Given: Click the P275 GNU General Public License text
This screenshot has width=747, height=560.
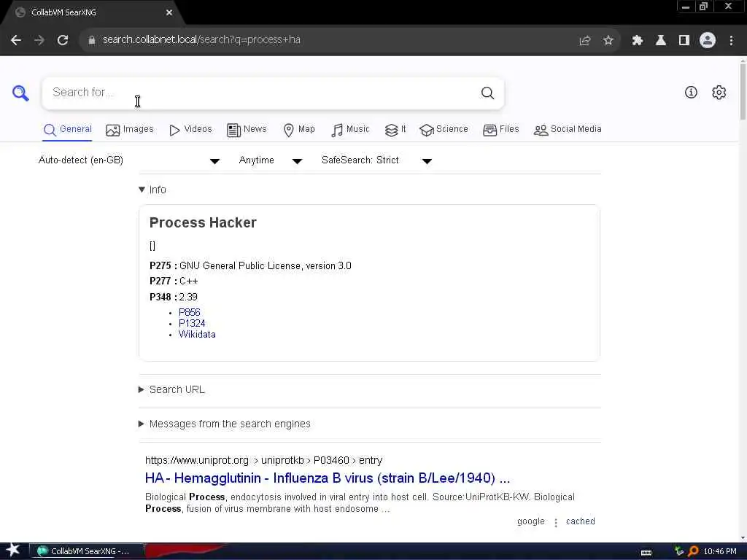Looking at the screenshot, I should point(251,265).
